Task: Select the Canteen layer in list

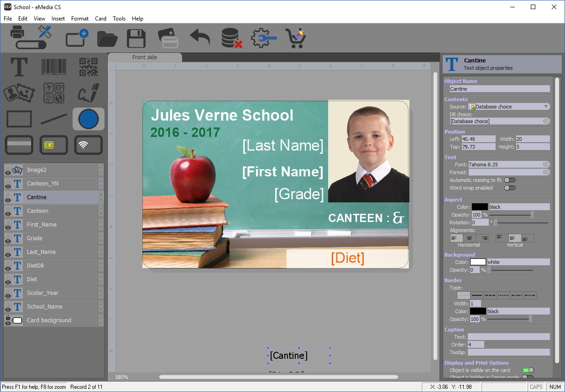Action: point(54,211)
